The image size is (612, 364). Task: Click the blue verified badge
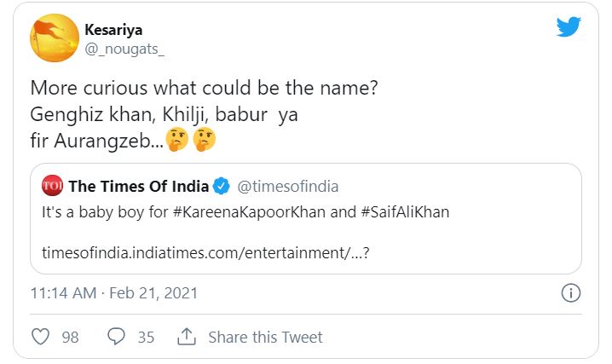tap(222, 185)
